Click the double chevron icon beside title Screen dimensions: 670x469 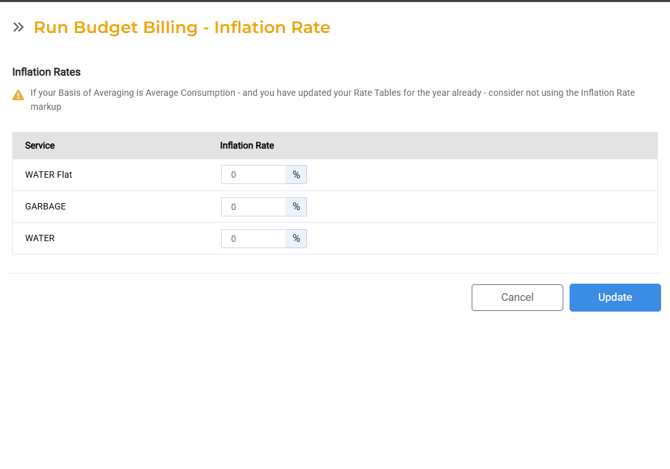(x=18, y=28)
